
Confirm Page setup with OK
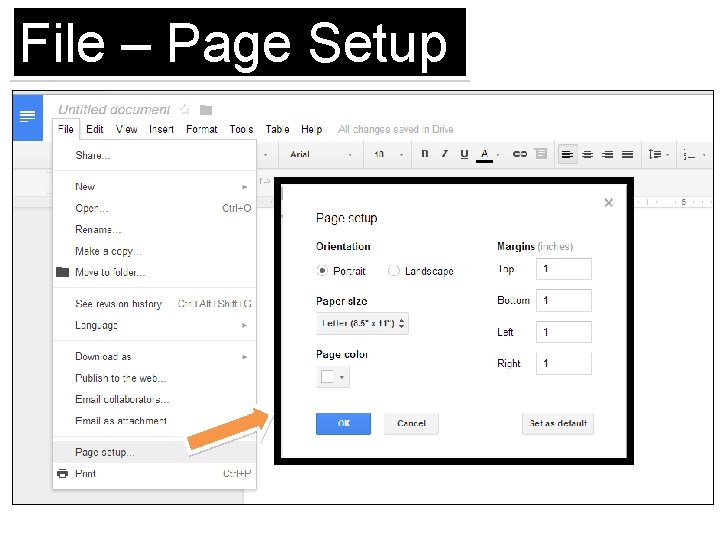coord(343,423)
